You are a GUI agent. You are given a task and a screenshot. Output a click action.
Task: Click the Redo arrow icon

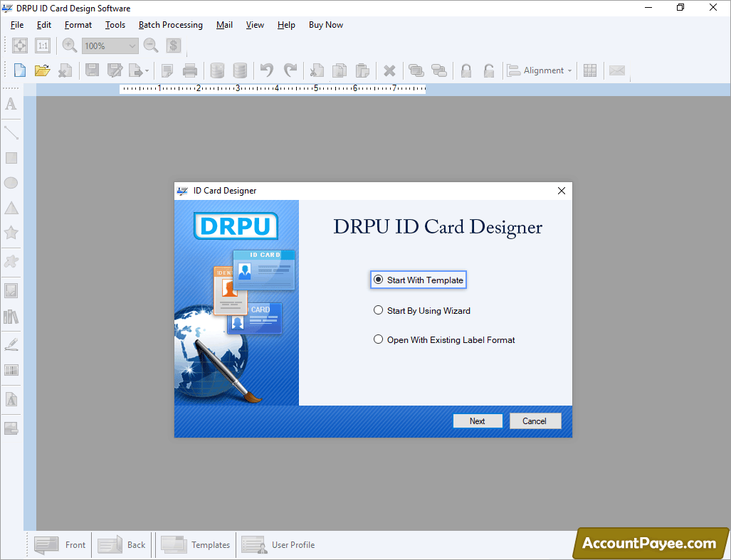pos(290,70)
